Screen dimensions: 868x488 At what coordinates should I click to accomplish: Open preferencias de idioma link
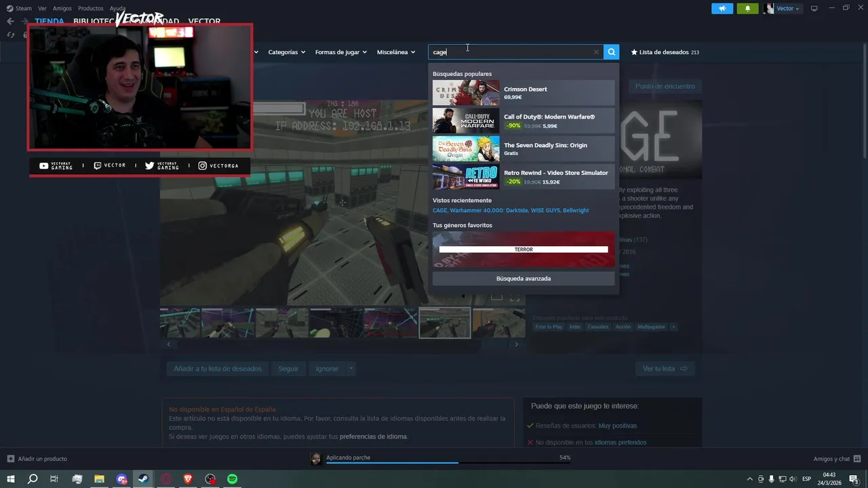click(373, 436)
